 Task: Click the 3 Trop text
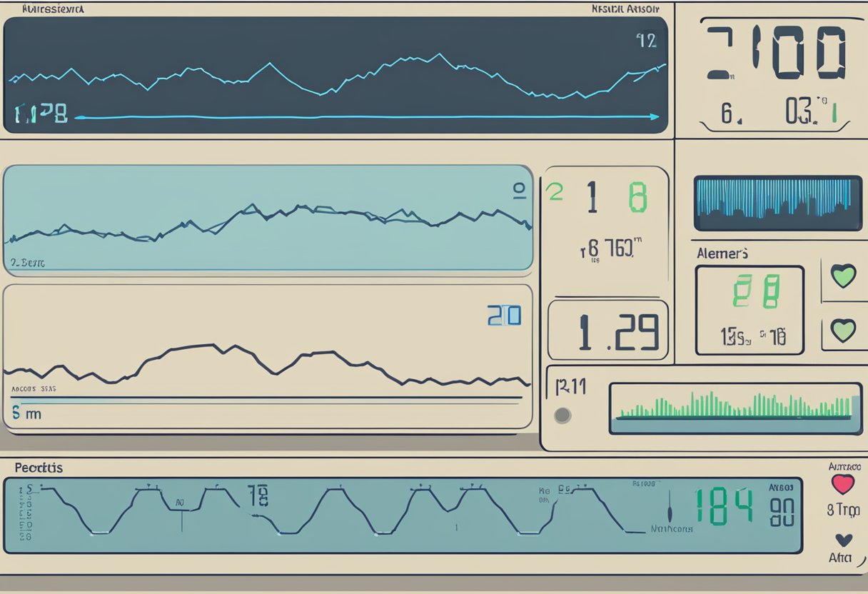842,510
